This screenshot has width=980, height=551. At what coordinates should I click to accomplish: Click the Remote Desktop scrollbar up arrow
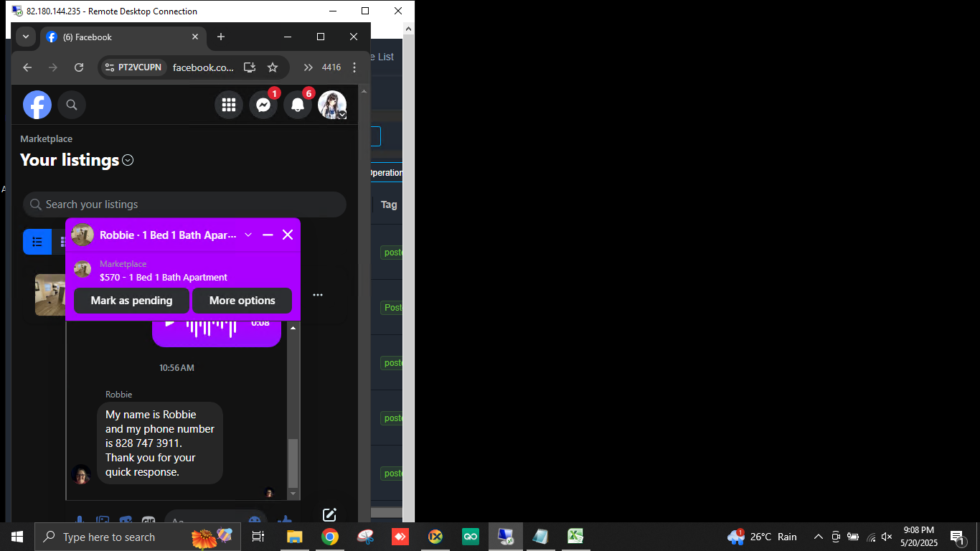pyautogui.click(x=408, y=29)
